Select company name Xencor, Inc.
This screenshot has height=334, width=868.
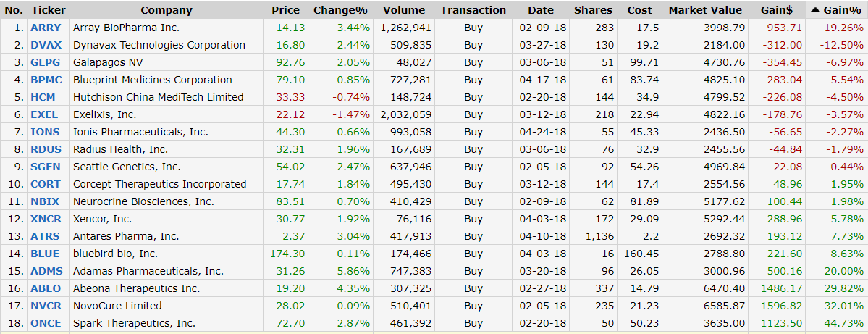pyautogui.click(x=102, y=219)
